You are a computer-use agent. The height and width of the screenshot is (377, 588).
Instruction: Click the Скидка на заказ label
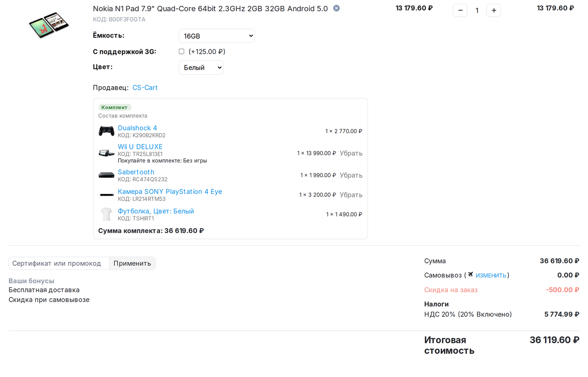(x=451, y=290)
